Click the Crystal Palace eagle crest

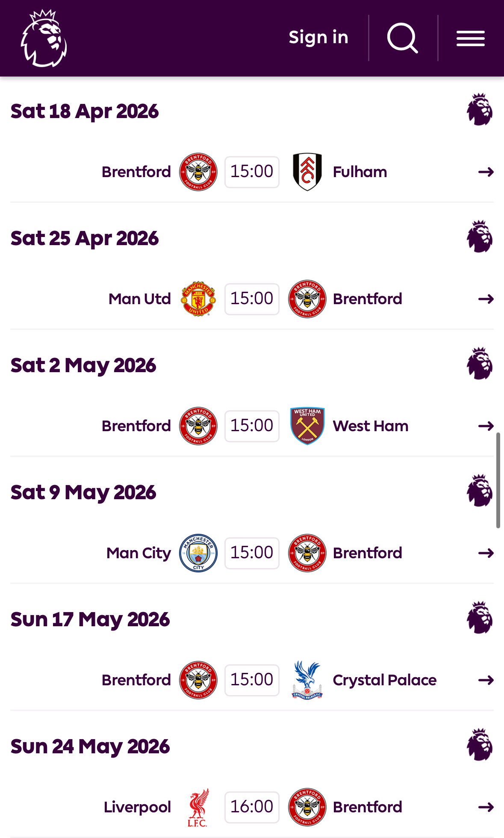point(307,680)
